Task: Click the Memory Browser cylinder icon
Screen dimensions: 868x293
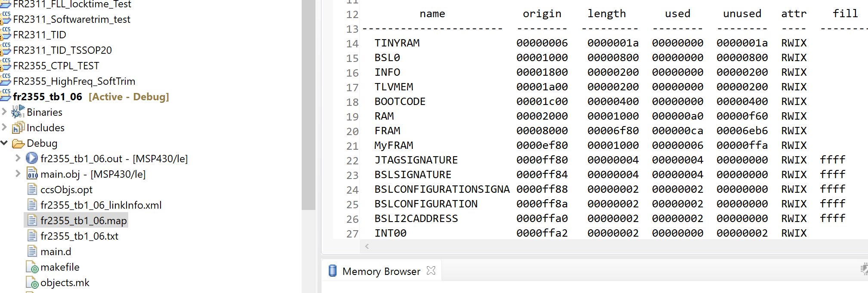Action: tap(333, 271)
